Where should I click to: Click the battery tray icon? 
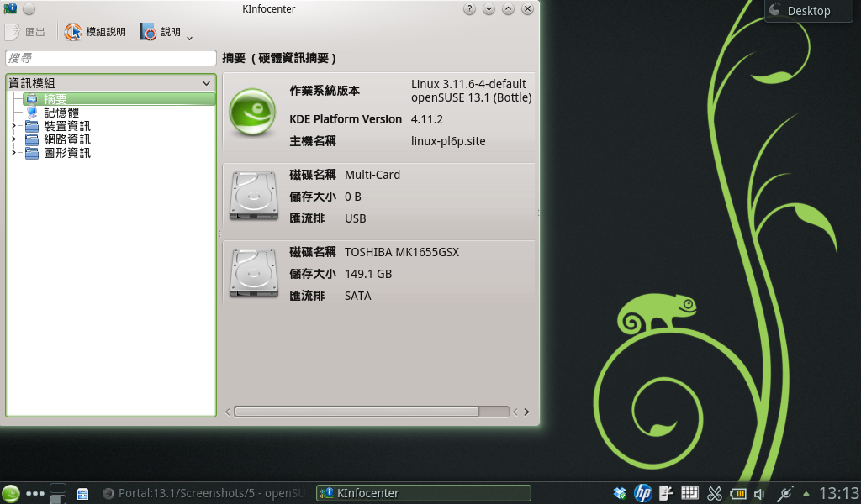point(738,493)
